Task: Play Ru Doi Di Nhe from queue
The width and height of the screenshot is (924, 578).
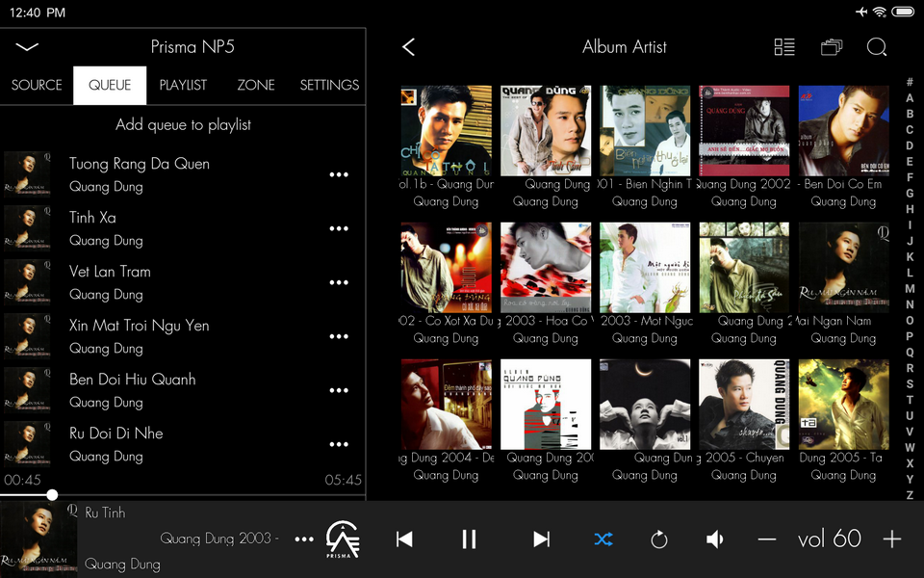Action: pos(183,444)
